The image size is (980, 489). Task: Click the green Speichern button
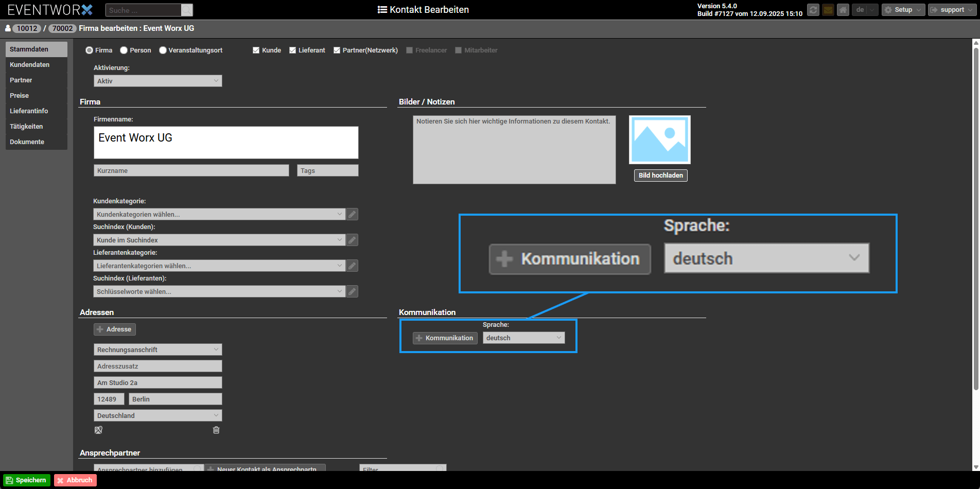(x=27, y=480)
